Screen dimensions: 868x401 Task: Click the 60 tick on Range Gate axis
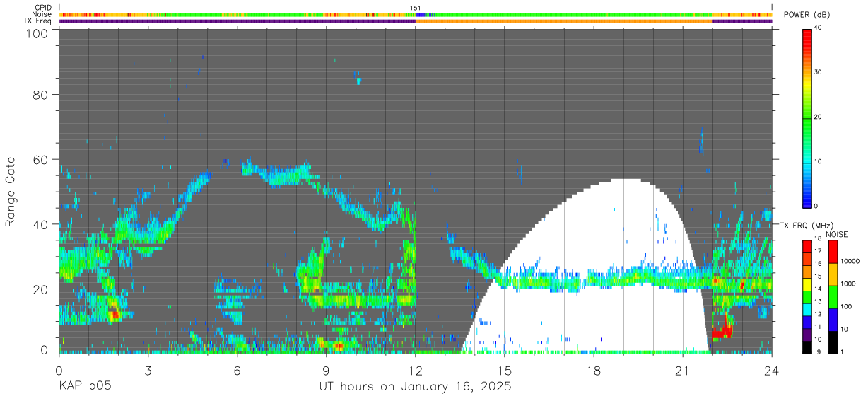pos(40,159)
